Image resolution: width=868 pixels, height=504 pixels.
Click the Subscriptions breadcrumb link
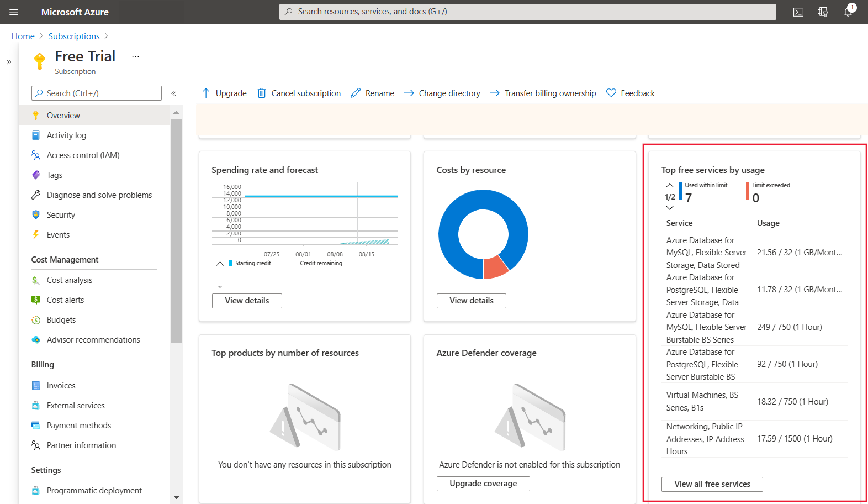pos(74,36)
